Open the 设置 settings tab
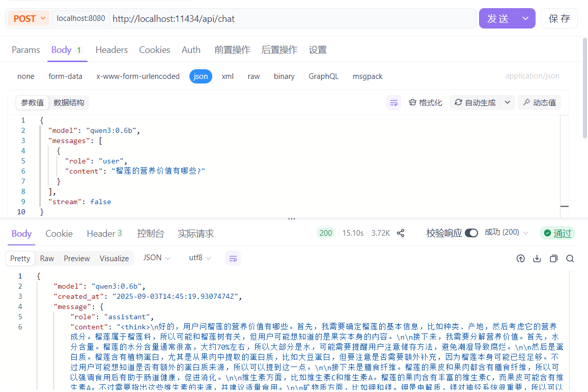The width and height of the screenshot is (588, 392). click(x=318, y=50)
